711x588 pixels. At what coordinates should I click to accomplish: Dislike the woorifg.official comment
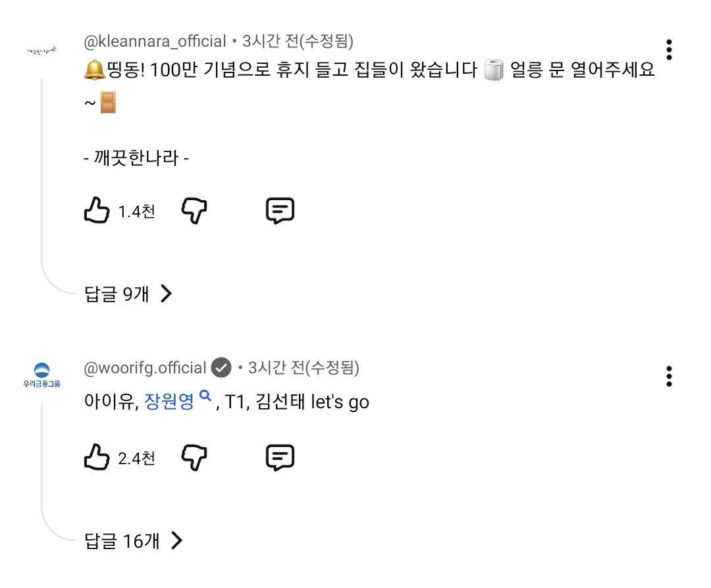coord(194,457)
